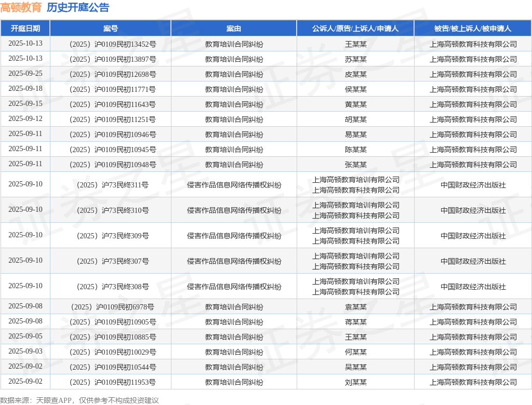The image size is (532, 405).
Task: Click plaintiff name 侯某某
Action: [355, 89]
